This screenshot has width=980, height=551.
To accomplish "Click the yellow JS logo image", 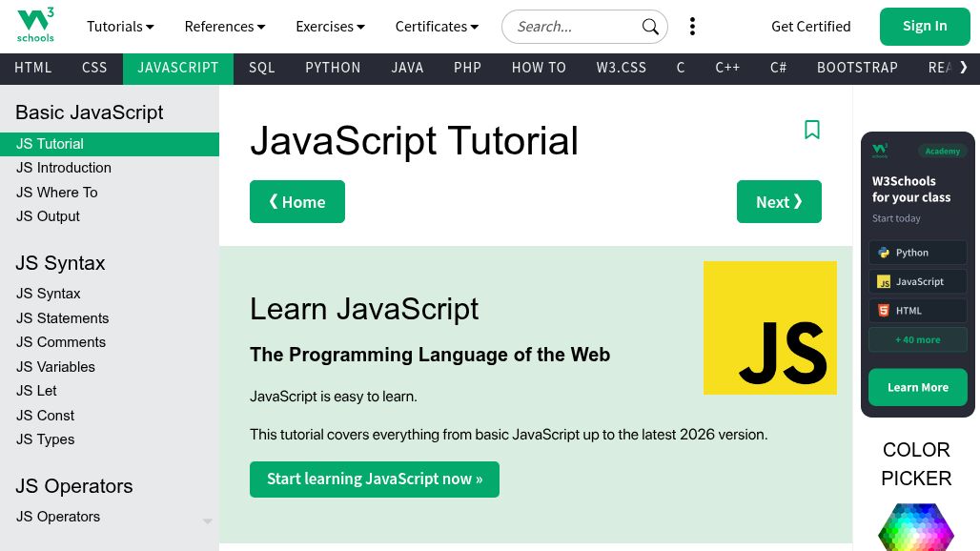I will [769, 328].
